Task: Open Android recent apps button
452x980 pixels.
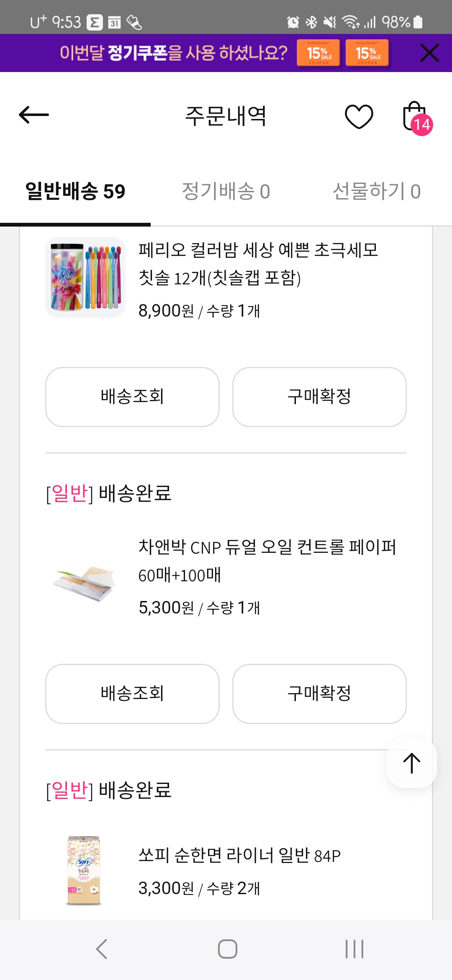Action: coord(354,949)
